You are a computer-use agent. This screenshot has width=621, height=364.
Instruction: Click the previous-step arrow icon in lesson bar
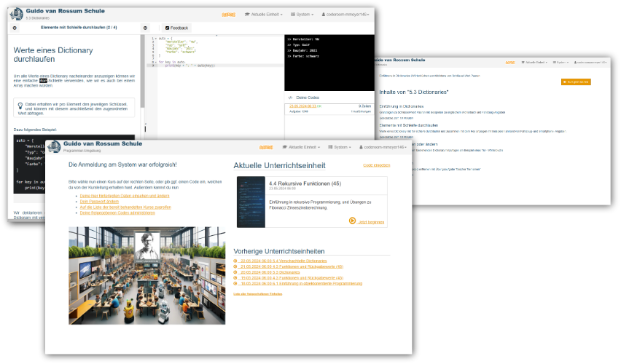coord(15,27)
